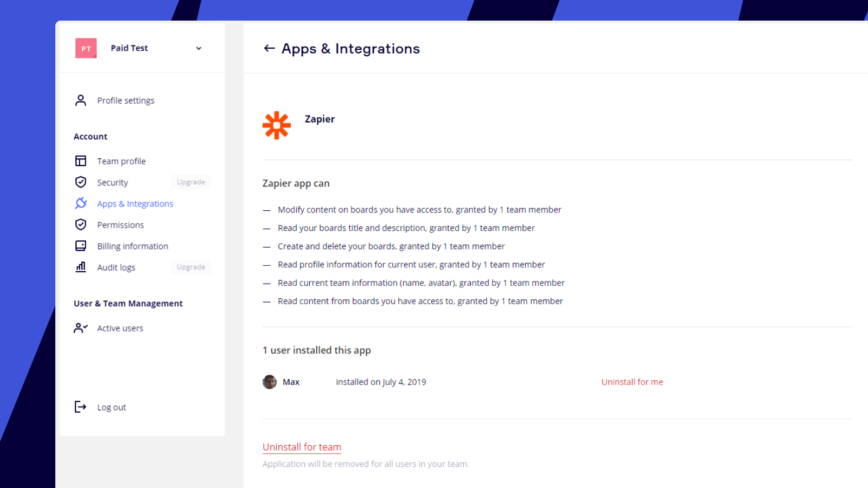Click the pink PT team avatar
The image size is (868, 488).
86,48
